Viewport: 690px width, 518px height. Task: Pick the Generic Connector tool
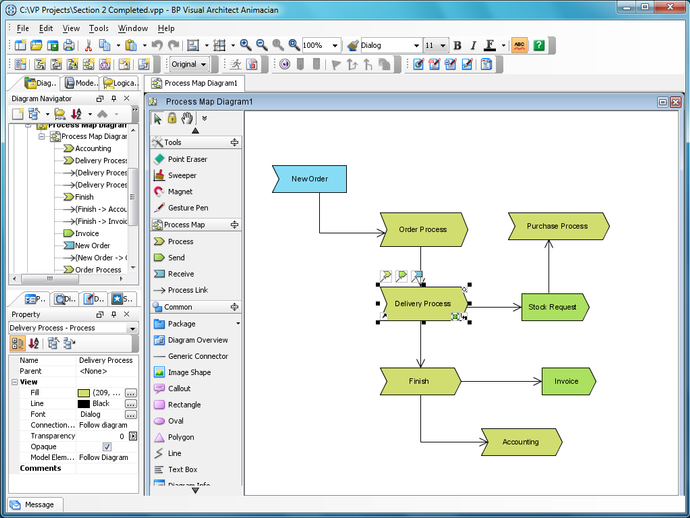pos(196,356)
